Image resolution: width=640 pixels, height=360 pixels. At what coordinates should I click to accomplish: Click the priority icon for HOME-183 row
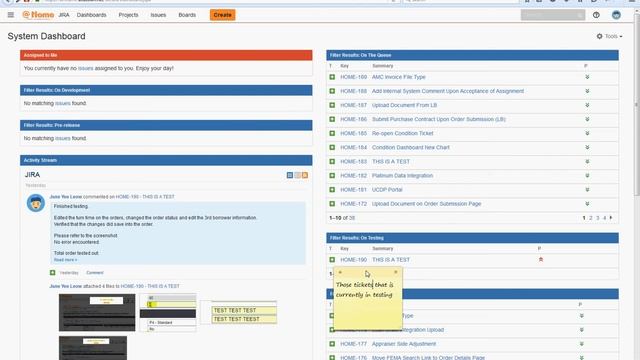tap(587, 162)
